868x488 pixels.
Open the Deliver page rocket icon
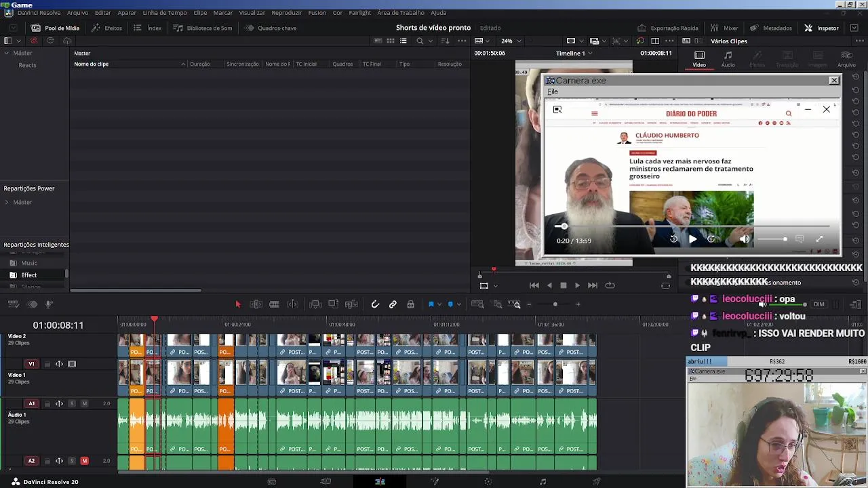pos(597,482)
